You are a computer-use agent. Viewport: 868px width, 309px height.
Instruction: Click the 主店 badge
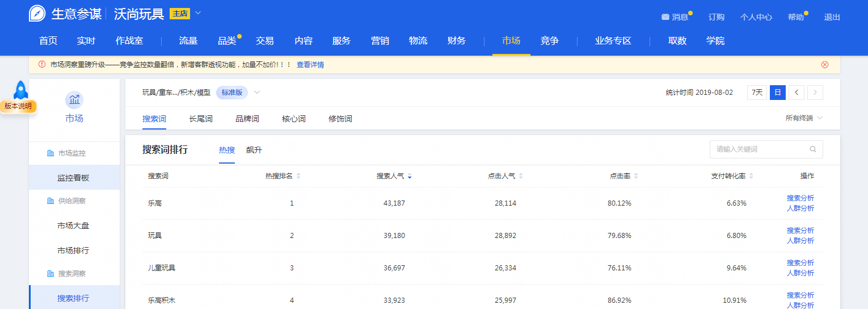click(180, 13)
